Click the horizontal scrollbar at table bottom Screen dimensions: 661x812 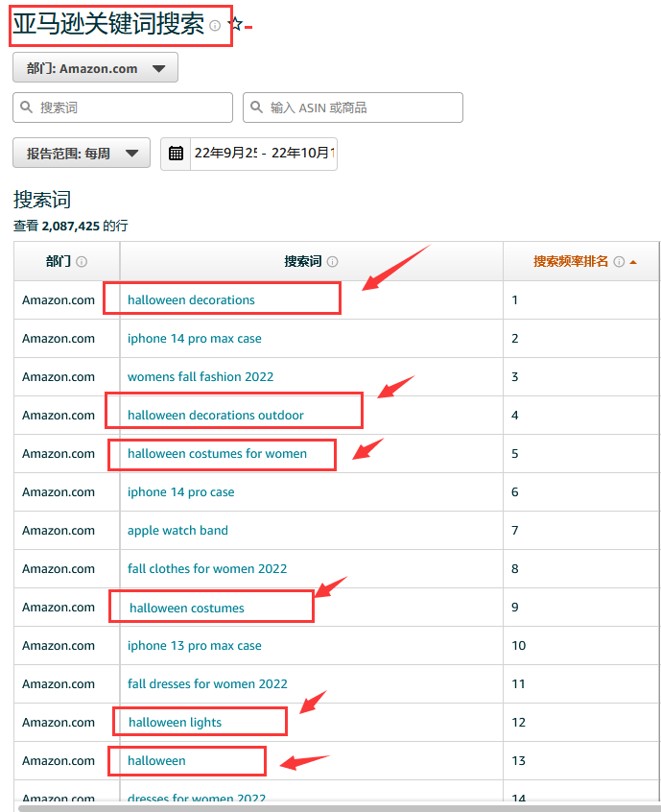coord(336,807)
